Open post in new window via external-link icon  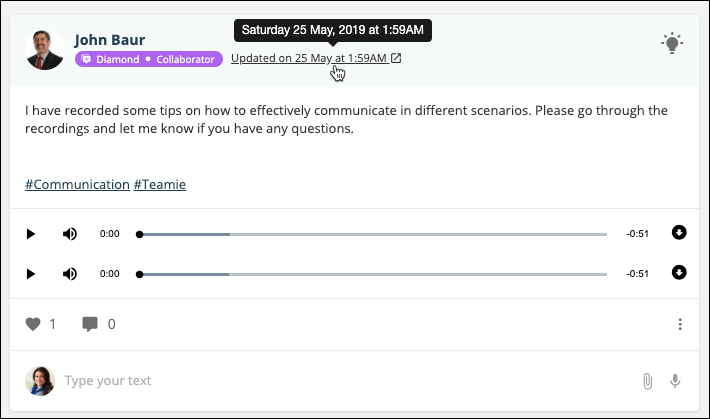coord(396,58)
